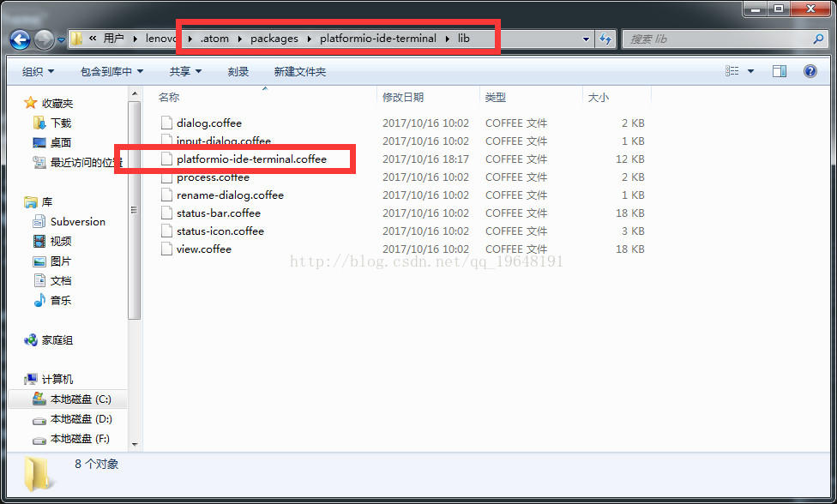The image size is (837, 504).
Task: Click the search magnifier icon
Action: coord(818,39)
